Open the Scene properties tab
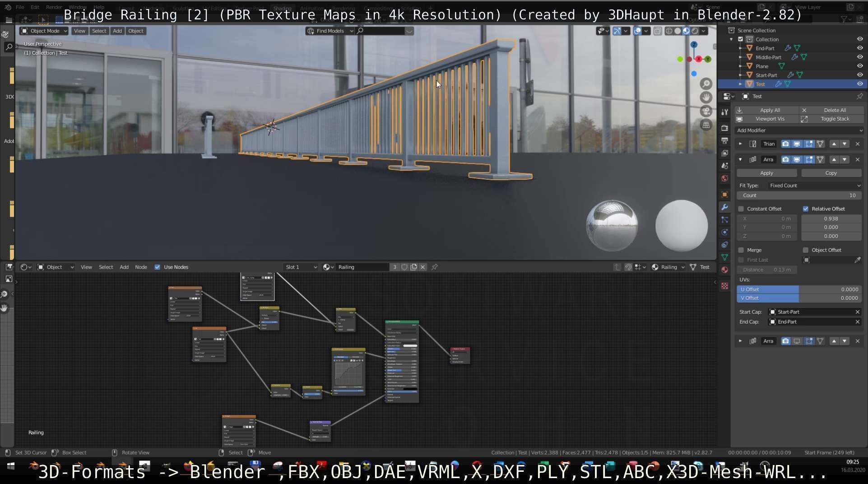 724,166
